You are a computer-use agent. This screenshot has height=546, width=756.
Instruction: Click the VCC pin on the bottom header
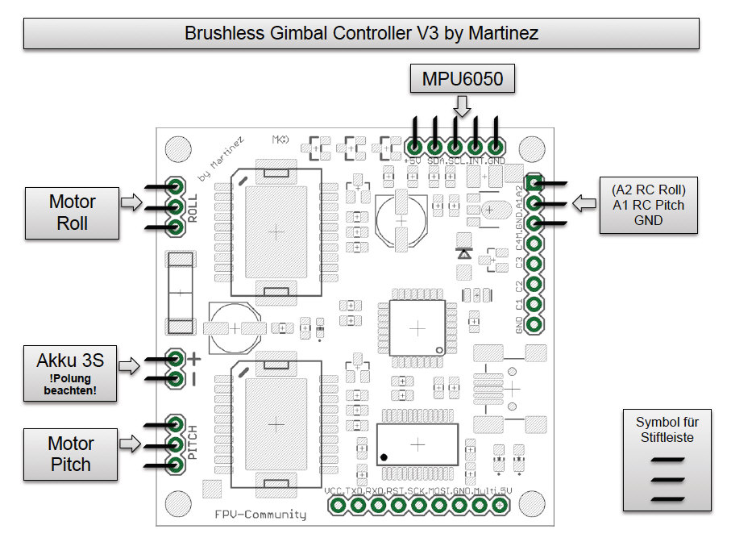338,506
